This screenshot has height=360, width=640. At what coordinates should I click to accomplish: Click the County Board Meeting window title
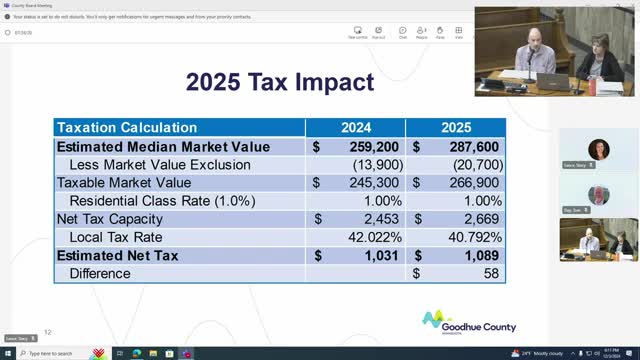(32, 5)
